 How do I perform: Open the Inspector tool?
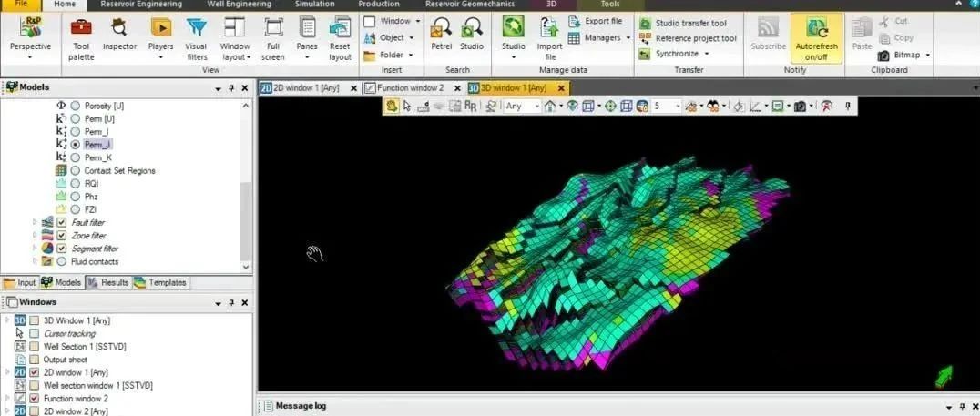118,35
